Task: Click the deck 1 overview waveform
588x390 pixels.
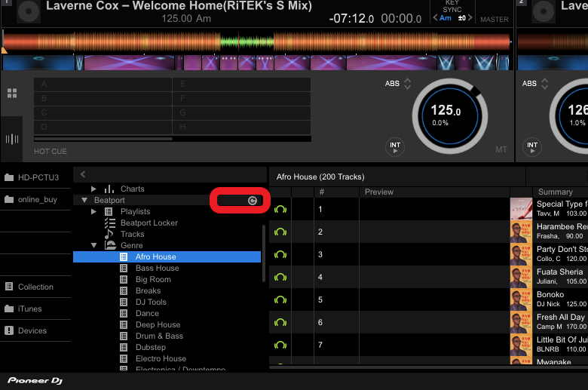Action: pos(256,41)
